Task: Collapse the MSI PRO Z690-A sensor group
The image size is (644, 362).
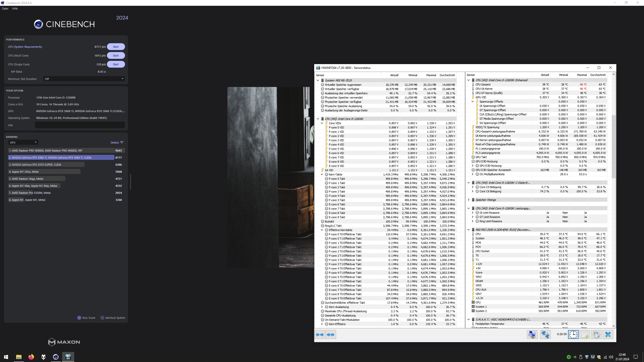Action: tap(468, 230)
